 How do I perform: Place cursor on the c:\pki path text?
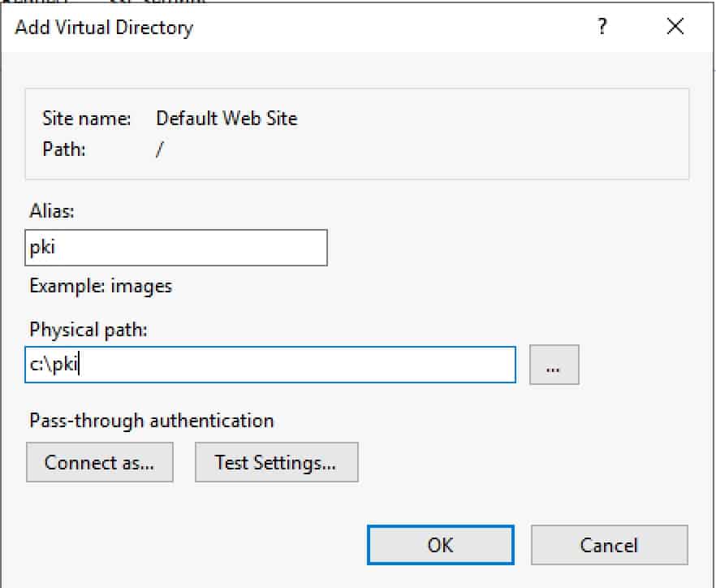pyautogui.click(x=54, y=365)
